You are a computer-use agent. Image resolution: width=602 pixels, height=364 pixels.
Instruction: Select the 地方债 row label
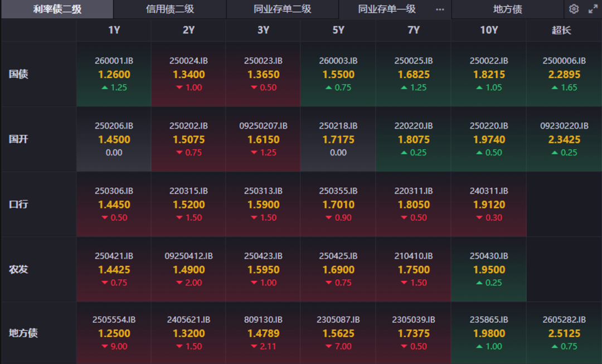tap(23, 333)
